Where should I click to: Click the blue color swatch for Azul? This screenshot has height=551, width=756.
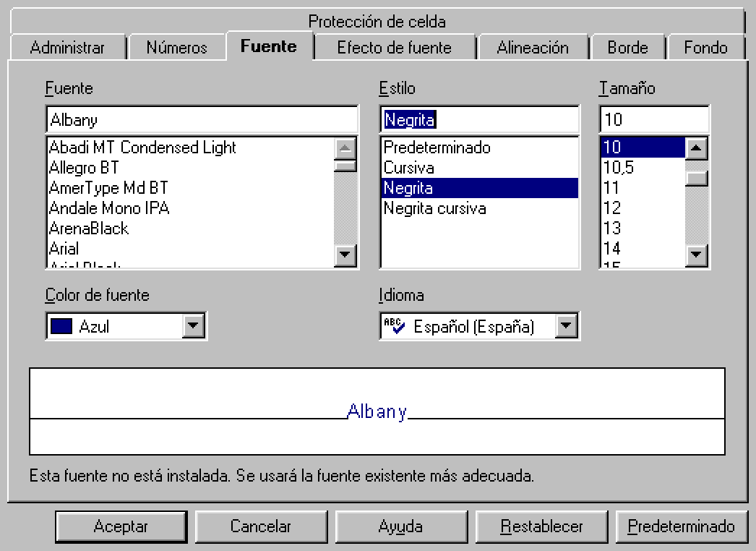point(61,326)
